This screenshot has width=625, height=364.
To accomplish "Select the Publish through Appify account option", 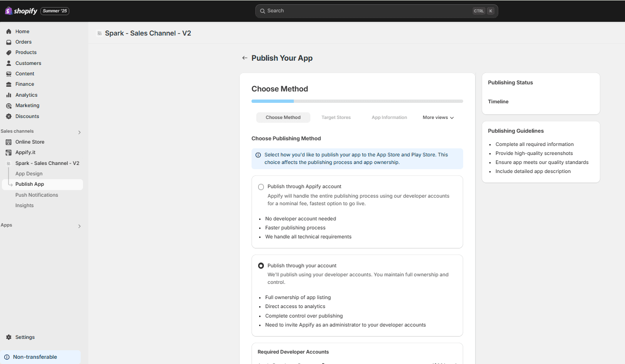I will (x=261, y=187).
